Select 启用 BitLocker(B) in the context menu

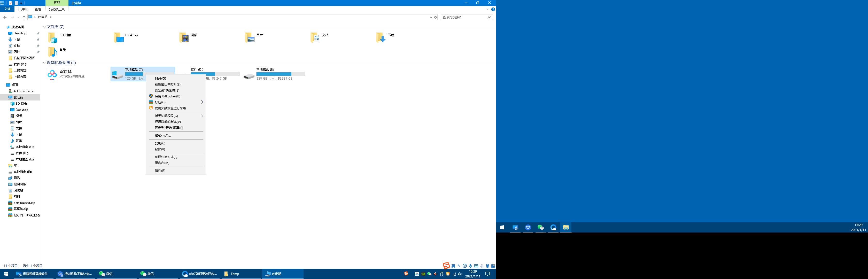pyautogui.click(x=167, y=96)
